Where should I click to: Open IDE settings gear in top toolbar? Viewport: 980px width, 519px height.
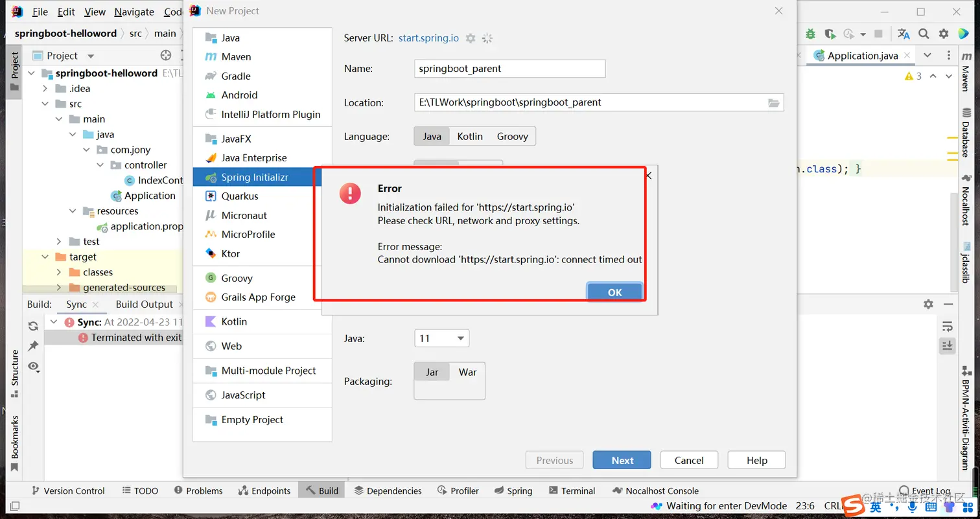(x=944, y=34)
